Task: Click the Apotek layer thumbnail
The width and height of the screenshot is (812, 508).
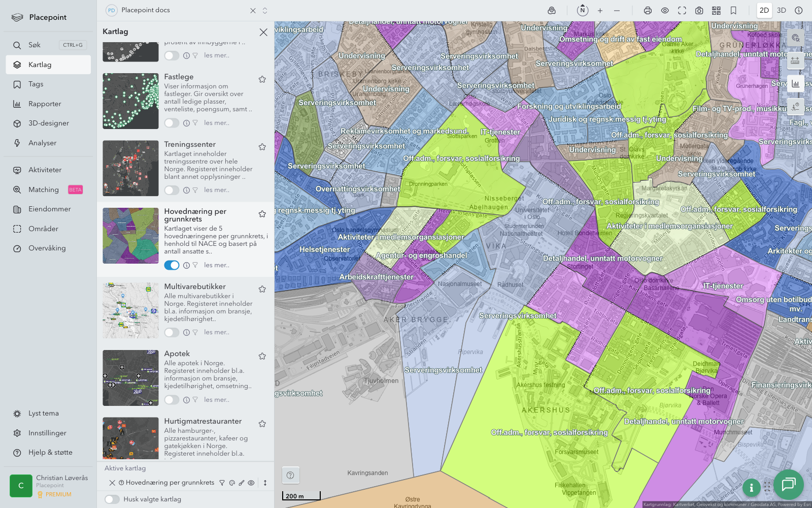Action: [130, 378]
